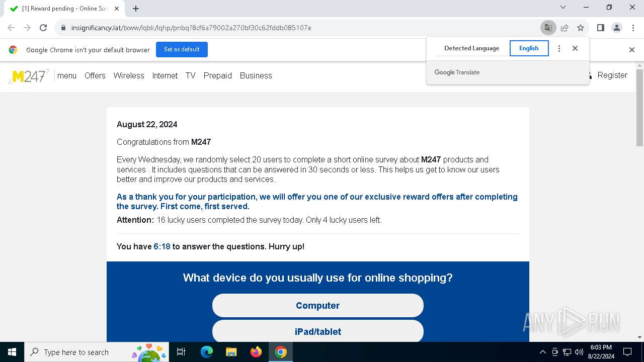Screen dimensions: 644x362
Task: Show hidden system tray icons
Action: [542, 352]
